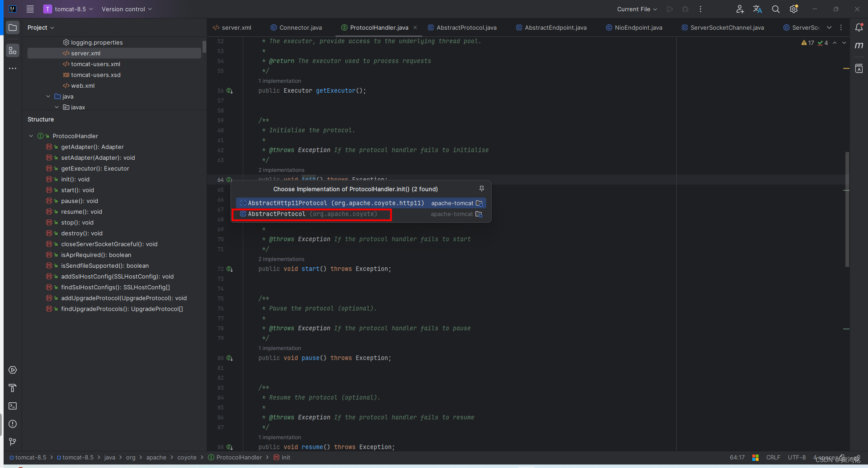
Task: Open IDE settings gear
Action: click(794, 9)
